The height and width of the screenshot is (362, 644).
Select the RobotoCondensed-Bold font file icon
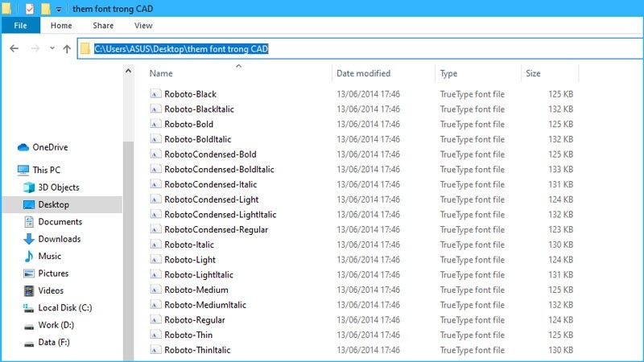coord(155,154)
